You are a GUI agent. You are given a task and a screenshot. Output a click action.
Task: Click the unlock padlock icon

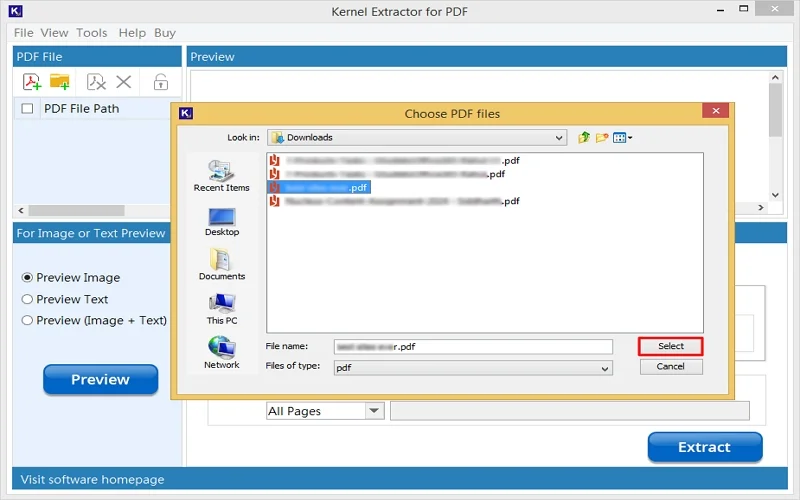tap(161, 82)
